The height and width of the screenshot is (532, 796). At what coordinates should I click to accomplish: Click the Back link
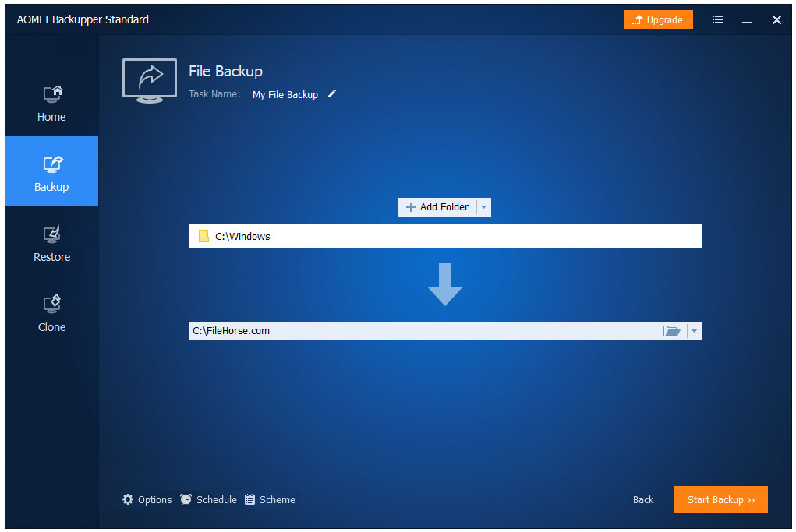pyautogui.click(x=642, y=499)
